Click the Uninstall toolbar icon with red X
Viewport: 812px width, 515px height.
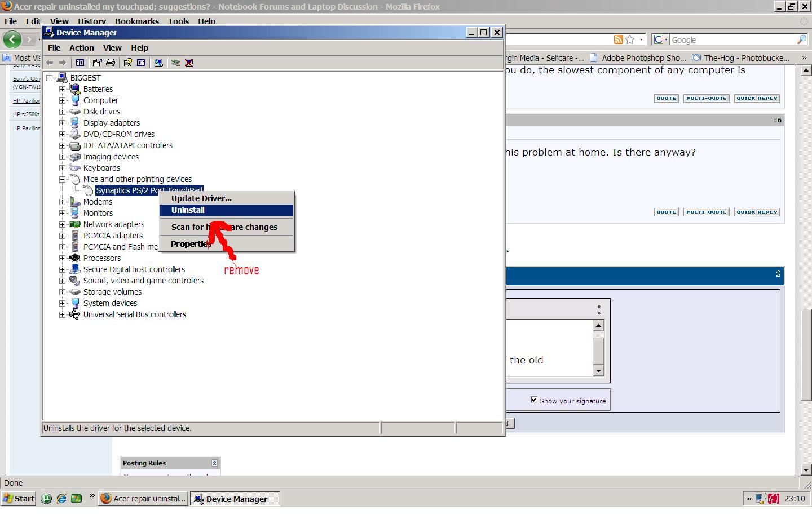[x=189, y=63]
